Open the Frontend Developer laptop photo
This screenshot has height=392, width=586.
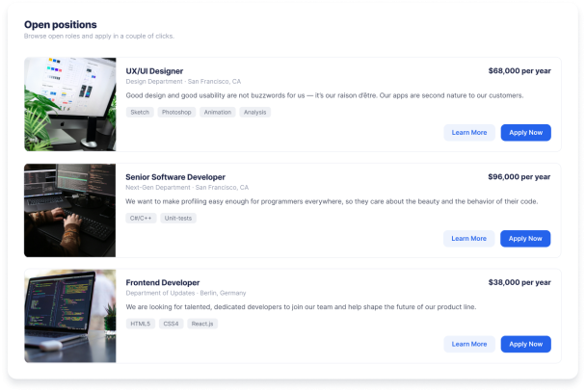point(70,316)
